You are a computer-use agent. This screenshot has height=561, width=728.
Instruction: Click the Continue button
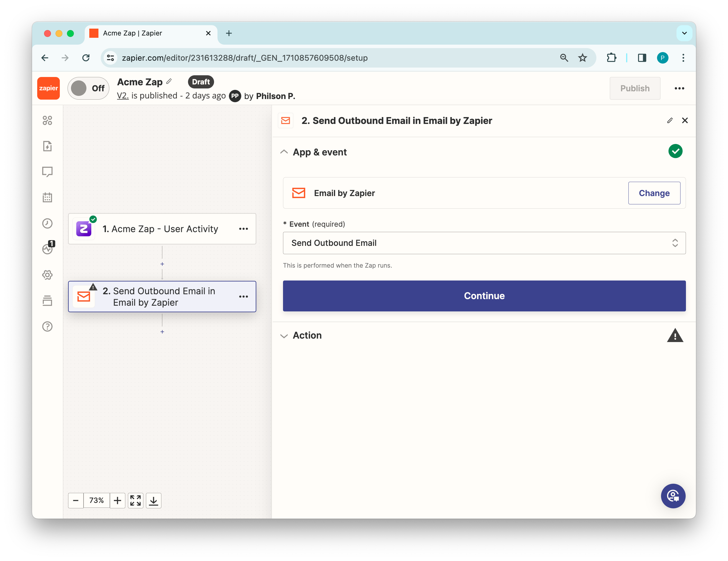[484, 296]
